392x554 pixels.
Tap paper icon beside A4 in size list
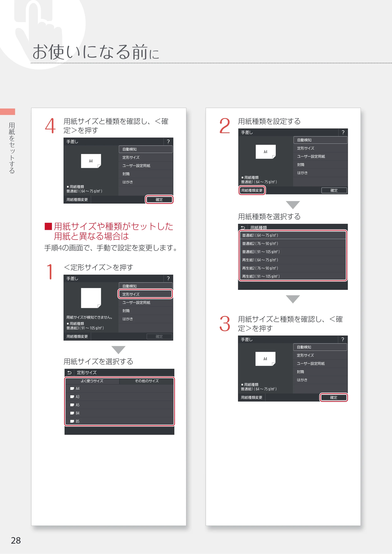(72, 388)
